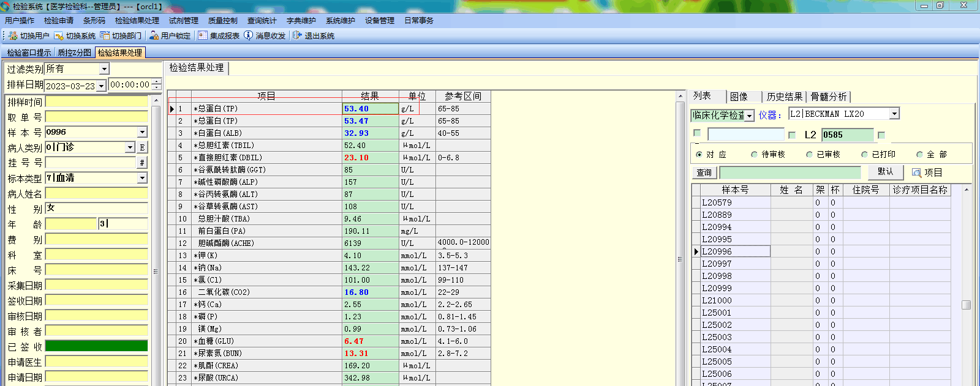Click the magnifier icon beside 项目

916,173
